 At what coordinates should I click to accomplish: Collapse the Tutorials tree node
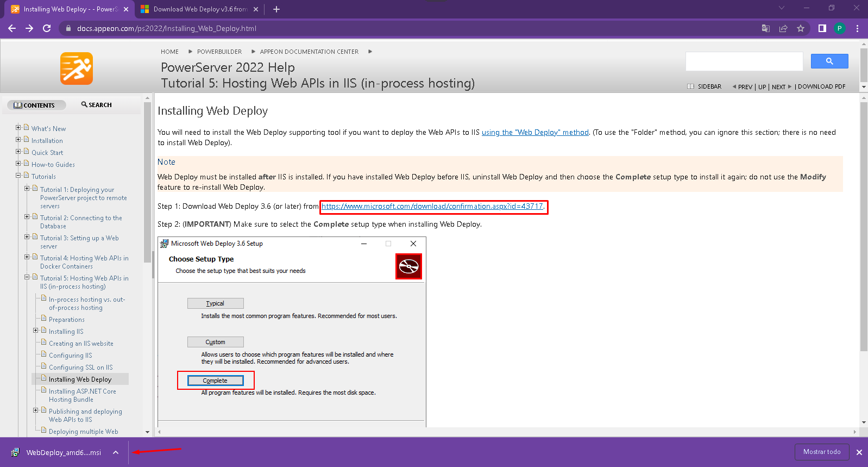point(18,176)
